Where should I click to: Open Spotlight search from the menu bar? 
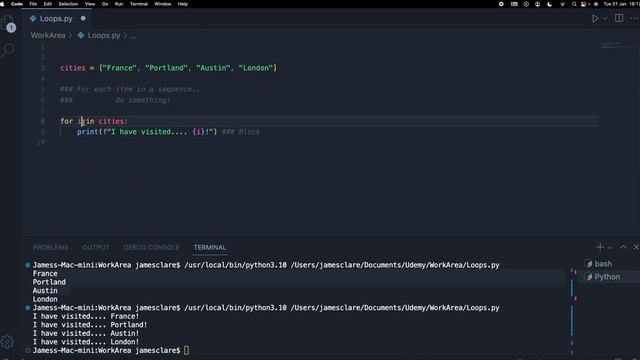pos(574,4)
